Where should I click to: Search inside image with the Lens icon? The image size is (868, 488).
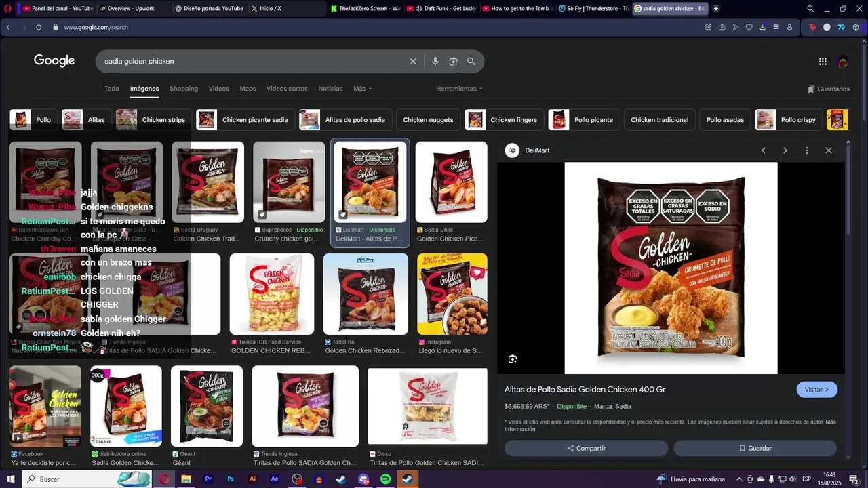(513, 359)
